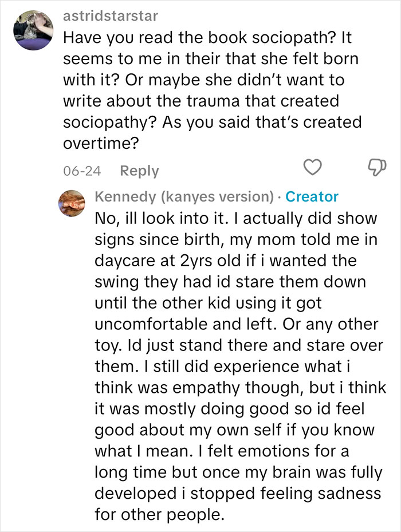This screenshot has width=401, height=532.
Task: Open Kennedy's profile avatar
Action: click(x=72, y=203)
